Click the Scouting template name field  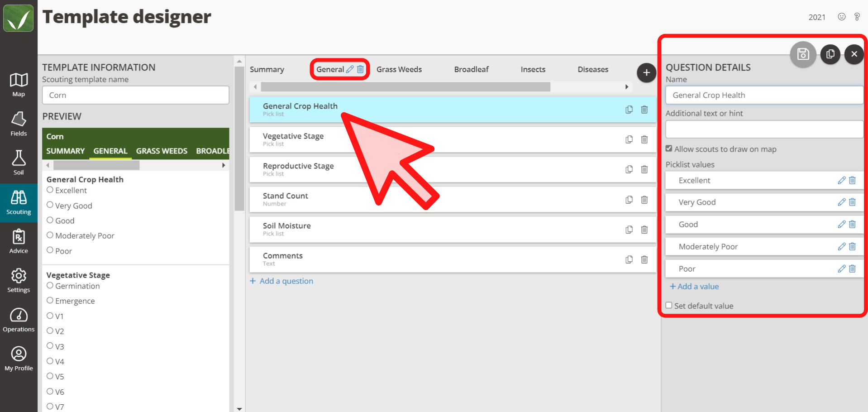[x=136, y=95]
